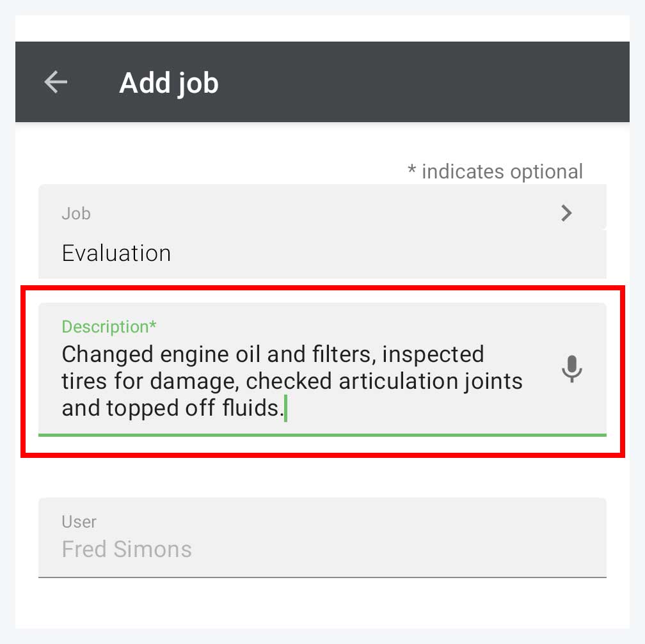
Task: Tap the microphone for voice input
Action: (x=571, y=369)
